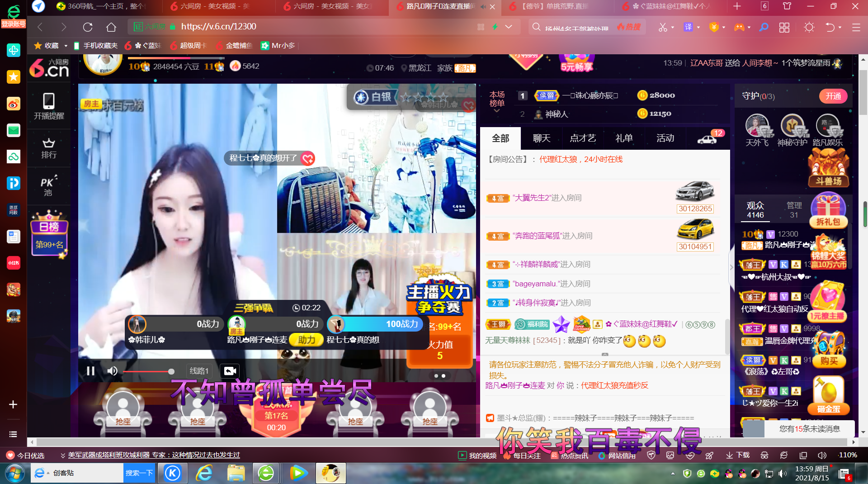Viewport: 868px width, 484px height.
Task: Mute the audio icon on active tab
Action: 483,6
